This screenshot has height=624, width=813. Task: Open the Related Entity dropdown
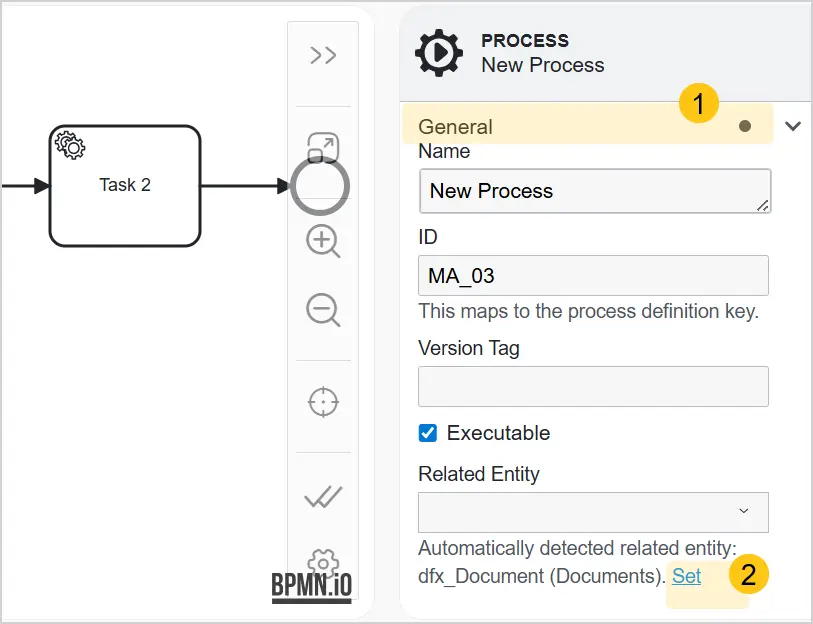(593, 512)
